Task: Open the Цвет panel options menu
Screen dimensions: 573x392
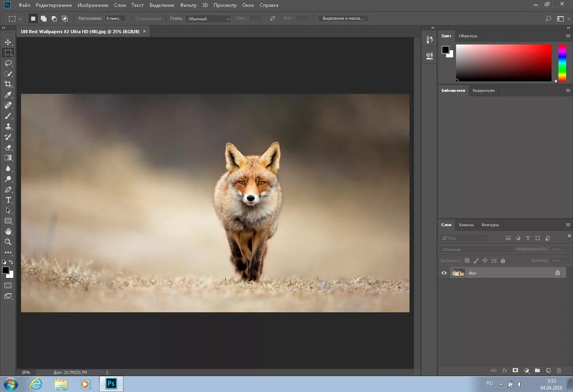Action: [568, 36]
